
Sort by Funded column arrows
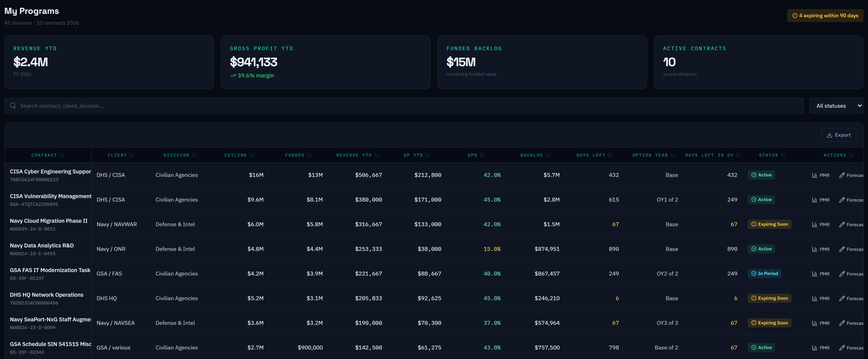point(309,155)
